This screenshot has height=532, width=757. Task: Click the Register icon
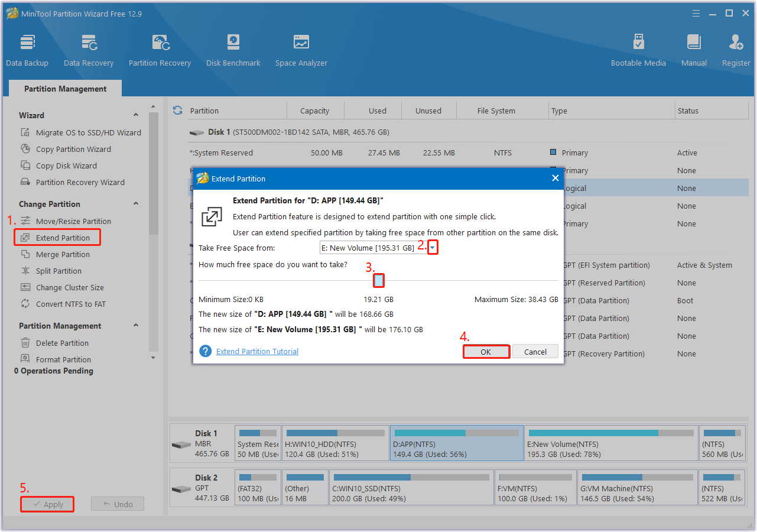pyautogui.click(x=736, y=50)
